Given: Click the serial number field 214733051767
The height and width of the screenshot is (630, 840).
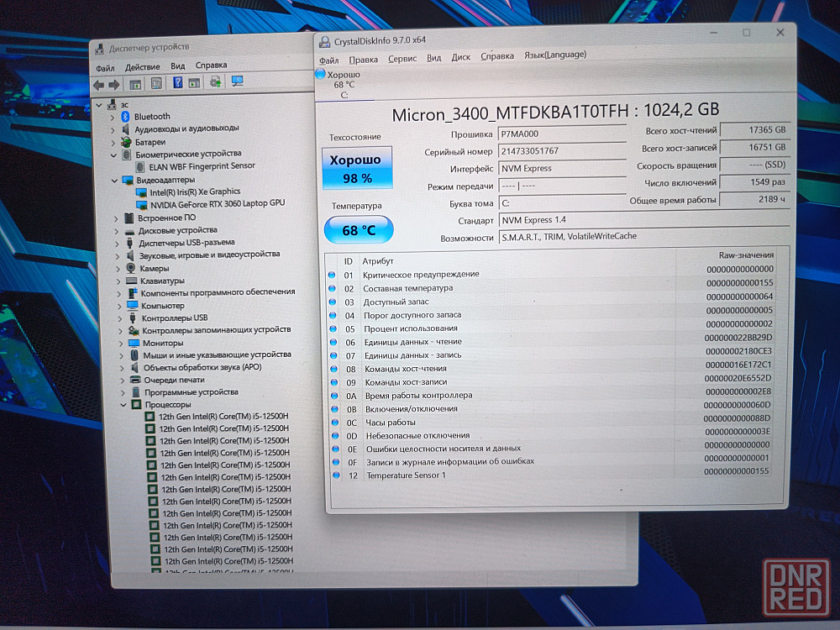Looking at the screenshot, I should point(562,151).
